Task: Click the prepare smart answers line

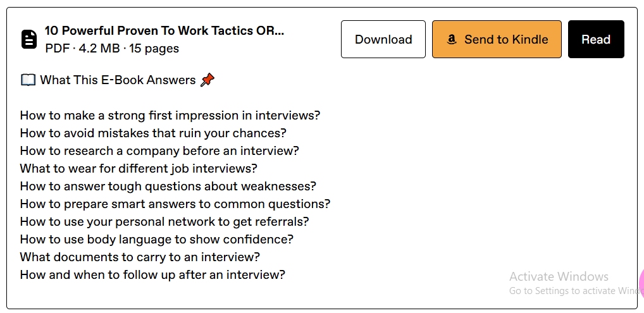Action: (175, 204)
